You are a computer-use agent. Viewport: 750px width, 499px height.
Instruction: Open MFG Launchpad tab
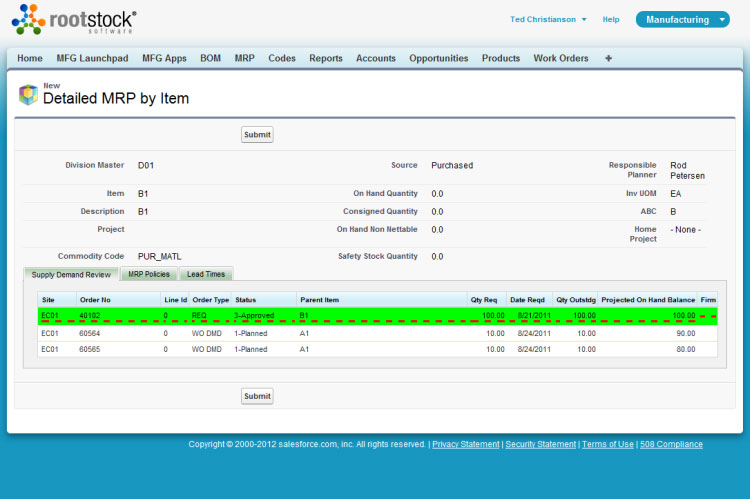[x=92, y=58]
